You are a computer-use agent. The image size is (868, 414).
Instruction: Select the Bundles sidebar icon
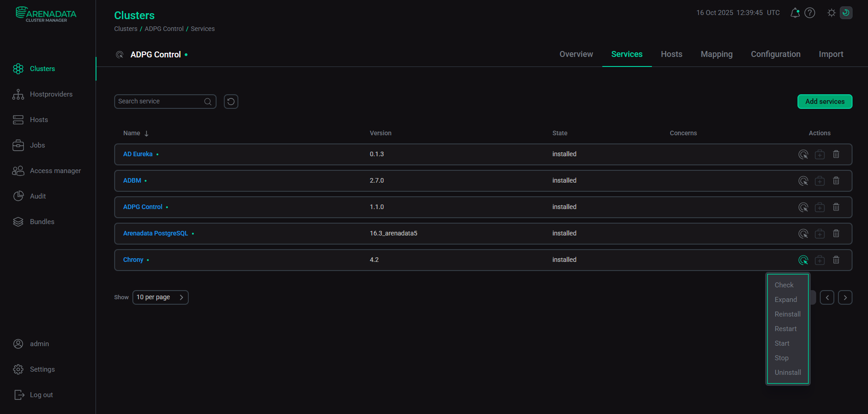(x=18, y=221)
